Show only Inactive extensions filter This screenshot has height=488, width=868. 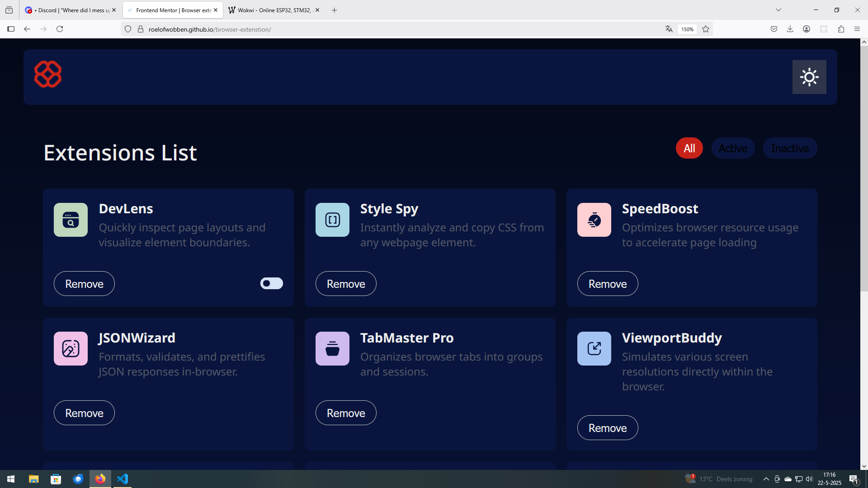click(790, 148)
